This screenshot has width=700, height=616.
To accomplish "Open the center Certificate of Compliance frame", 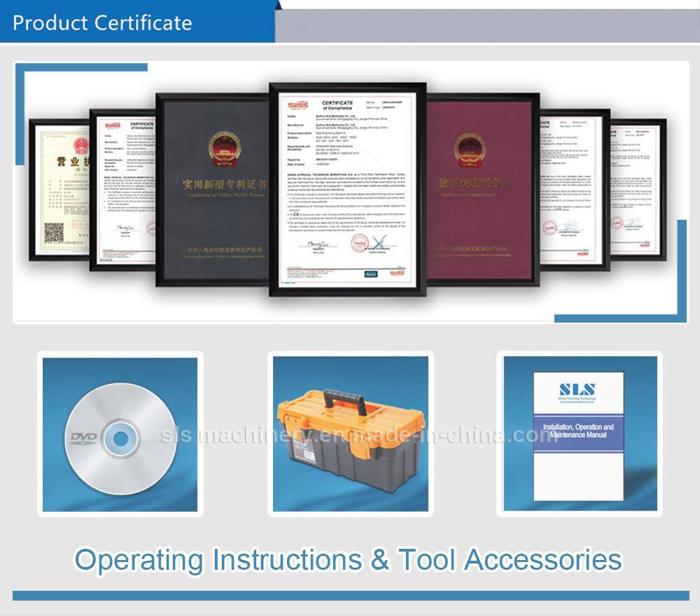I will click(x=347, y=188).
